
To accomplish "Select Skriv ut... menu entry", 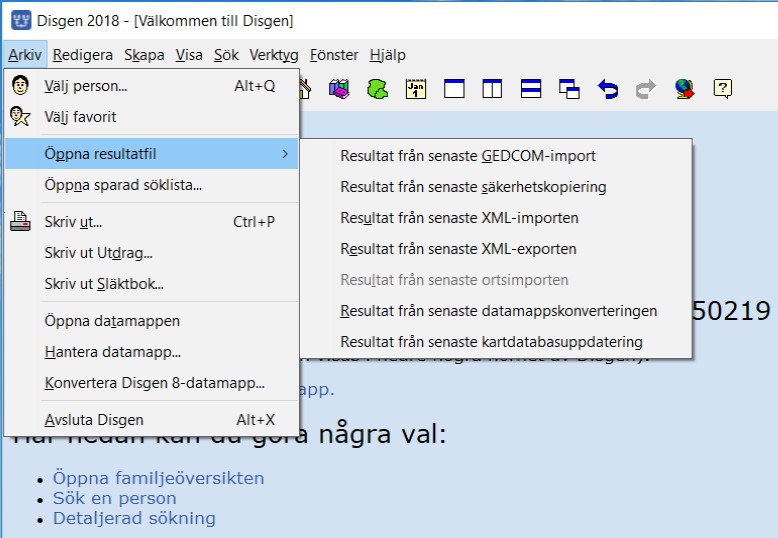I will coord(152,221).
